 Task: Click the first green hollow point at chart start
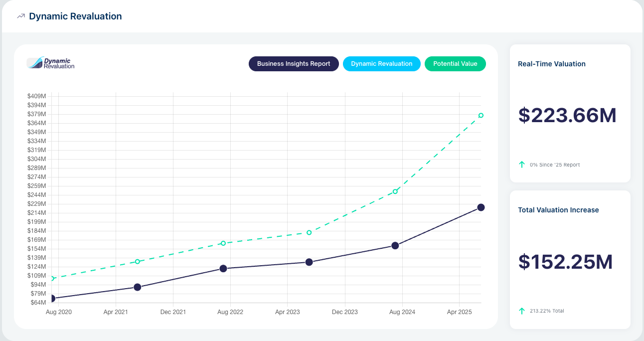coord(52,278)
